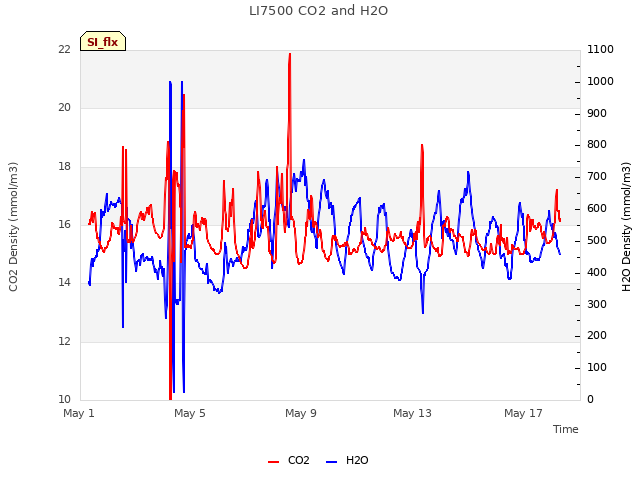640x480 pixels.
Task: Click the 18 tick on CO2 axis
Action: point(64,167)
